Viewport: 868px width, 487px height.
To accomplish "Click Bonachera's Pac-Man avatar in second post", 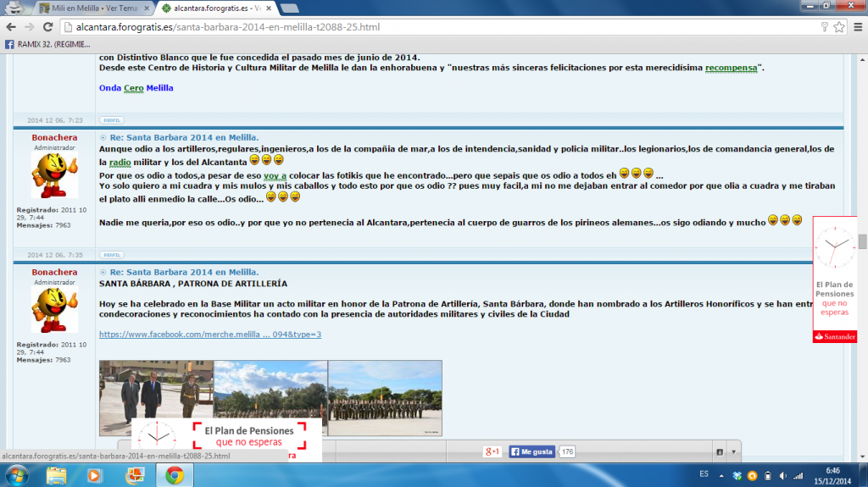I will [x=54, y=310].
